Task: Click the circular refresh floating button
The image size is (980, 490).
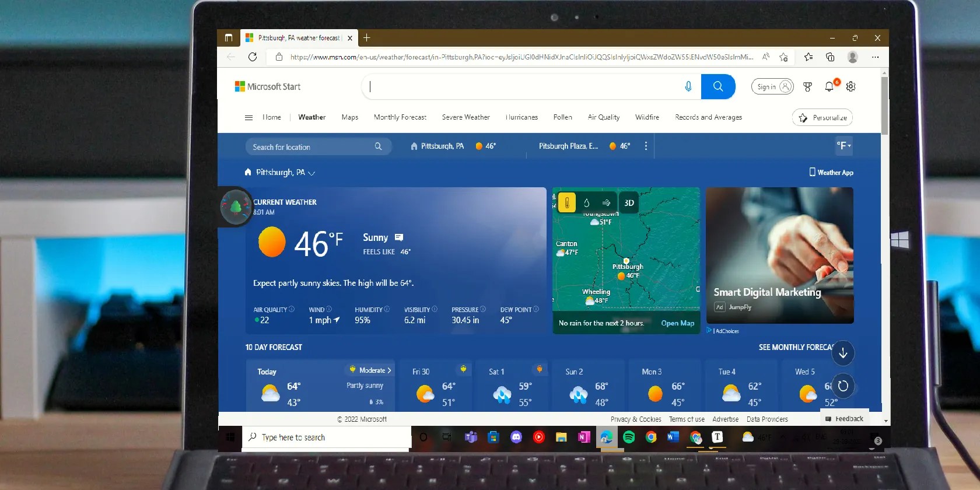Action: click(843, 386)
